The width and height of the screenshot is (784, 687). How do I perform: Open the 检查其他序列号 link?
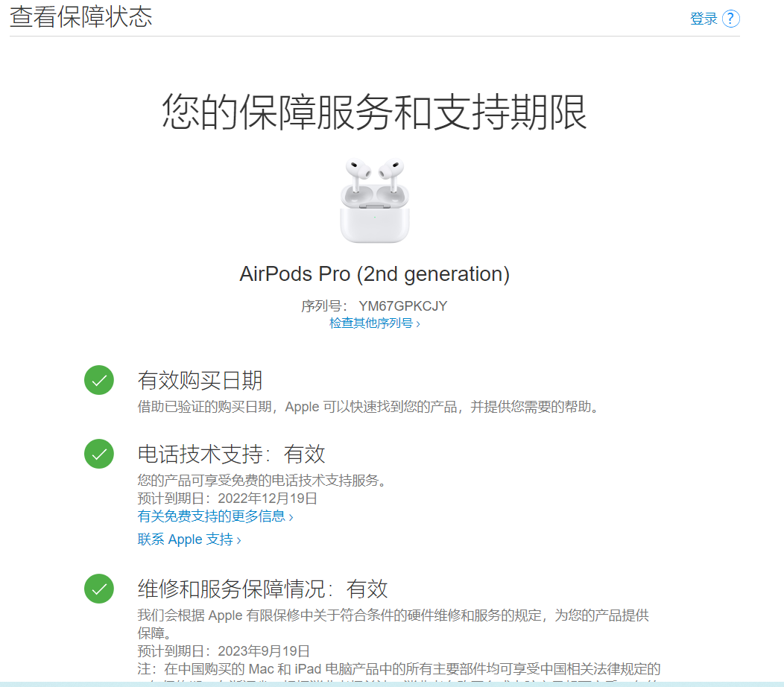[375, 323]
